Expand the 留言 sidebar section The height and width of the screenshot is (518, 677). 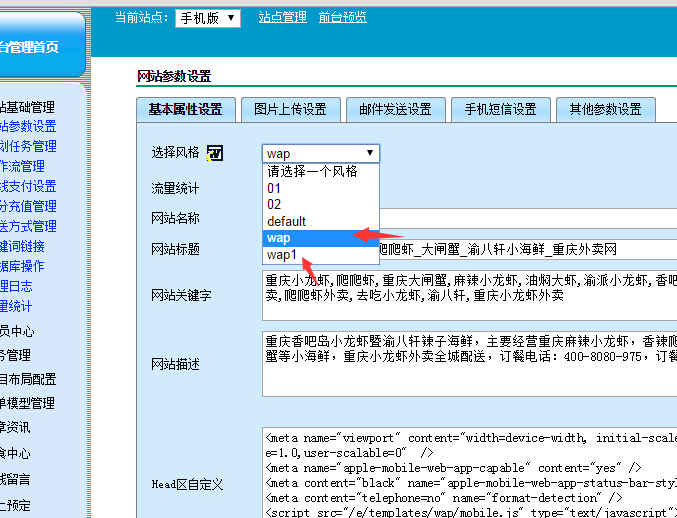click(x=15, y=479)
